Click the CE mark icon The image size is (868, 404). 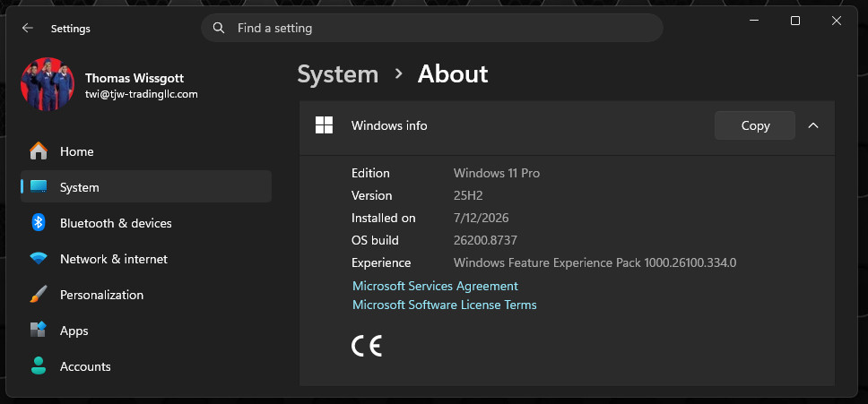(x=367, y=346)
